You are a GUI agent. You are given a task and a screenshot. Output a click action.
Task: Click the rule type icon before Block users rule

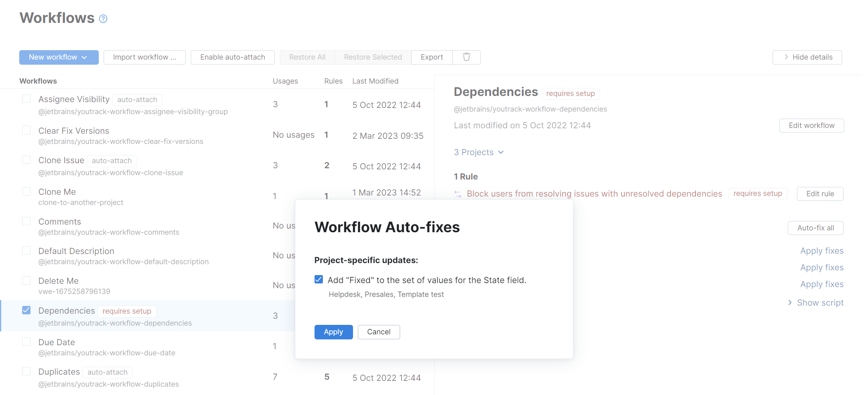click(458, 194)
